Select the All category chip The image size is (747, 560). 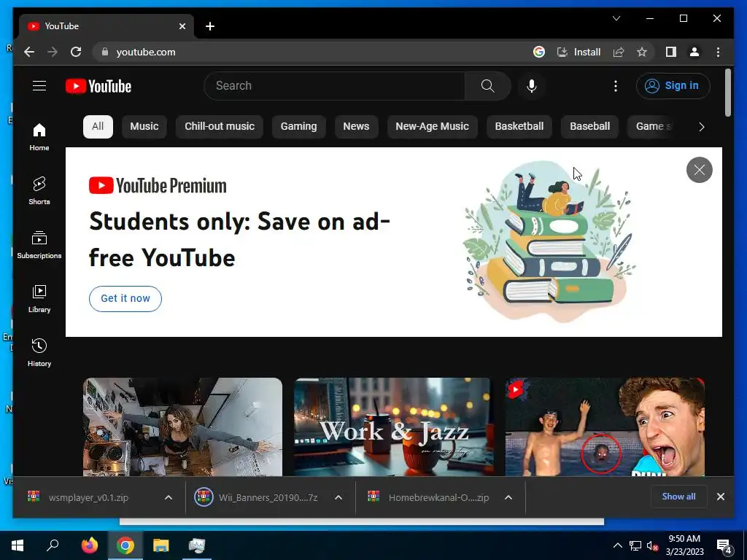(98, 126)
